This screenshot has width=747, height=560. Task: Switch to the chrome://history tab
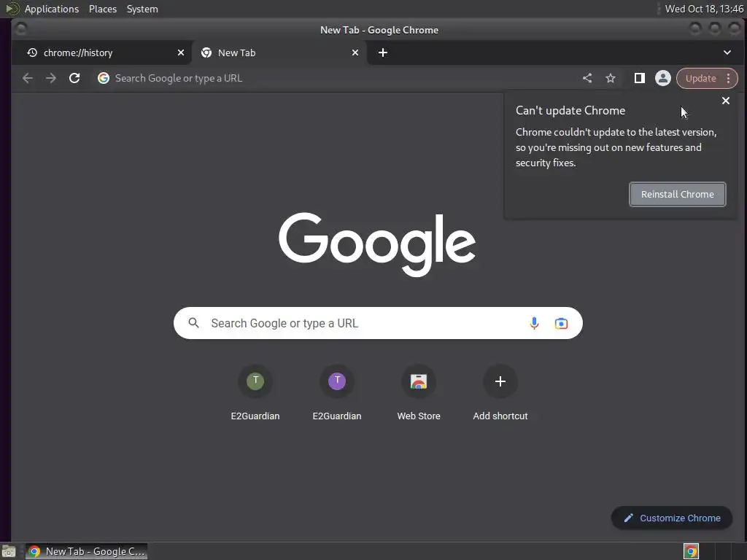click(x=100, y=52)
